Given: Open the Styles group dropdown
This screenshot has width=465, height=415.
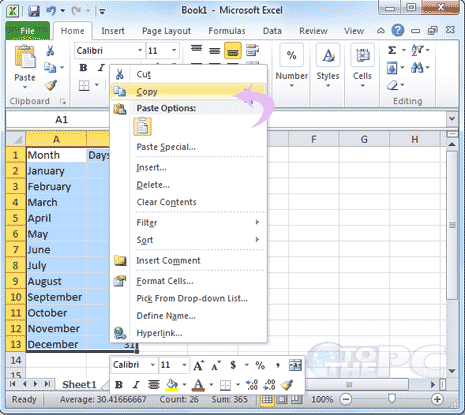Looking at the screenshot, I should click(x=328, y=86).
